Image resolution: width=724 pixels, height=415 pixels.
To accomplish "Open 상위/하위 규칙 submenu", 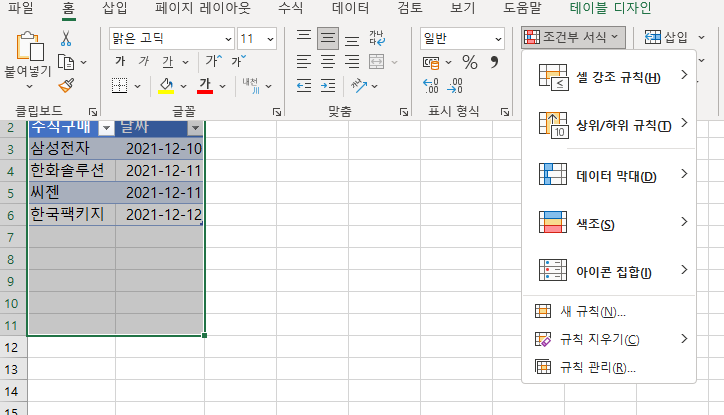I will click(609, 125).
